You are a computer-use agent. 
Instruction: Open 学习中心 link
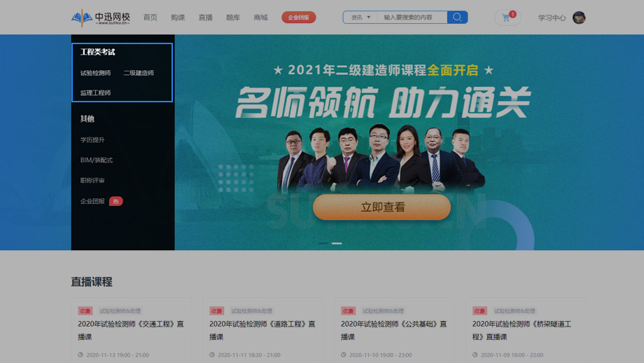(552, 18)
